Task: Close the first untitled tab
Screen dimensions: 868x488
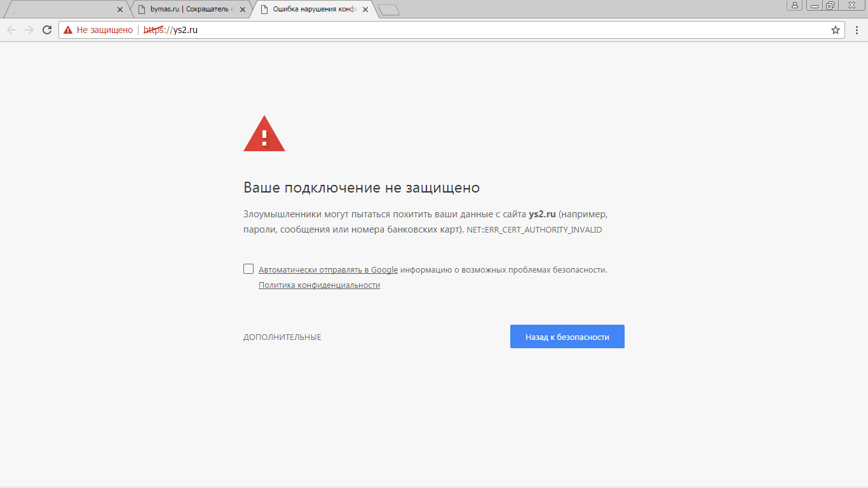Action: pyautogui.click(x=120, y=10)
